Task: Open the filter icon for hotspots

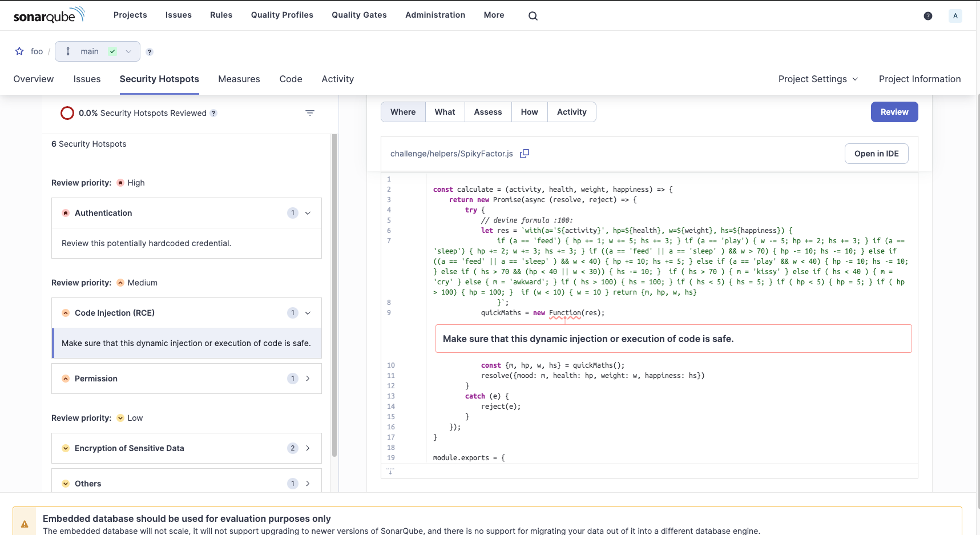Action: click(310, 113)
